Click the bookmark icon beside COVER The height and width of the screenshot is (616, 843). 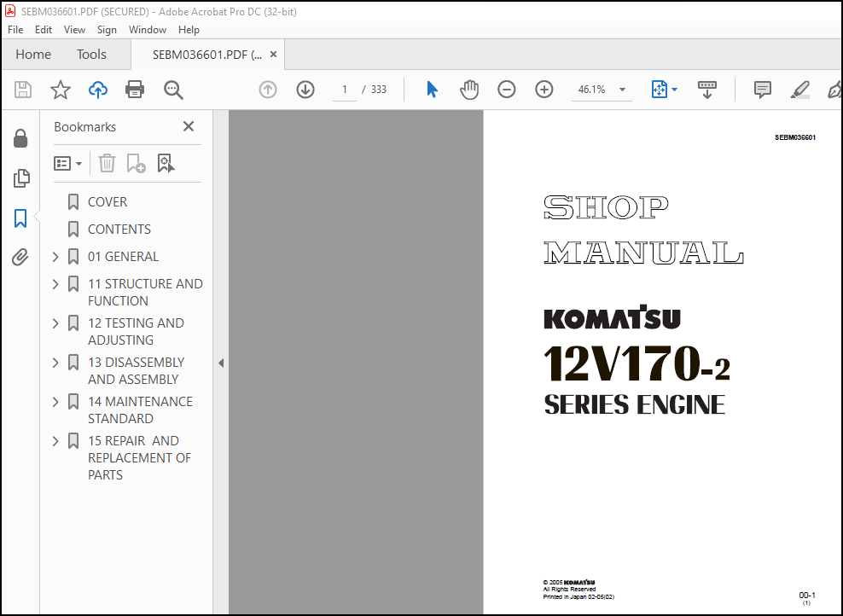[73, 201]
